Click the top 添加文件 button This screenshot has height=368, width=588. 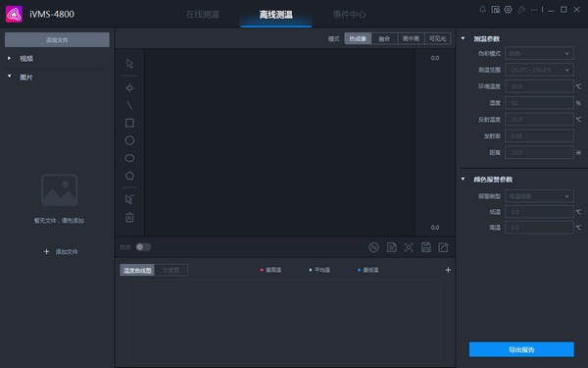point(57,39)
